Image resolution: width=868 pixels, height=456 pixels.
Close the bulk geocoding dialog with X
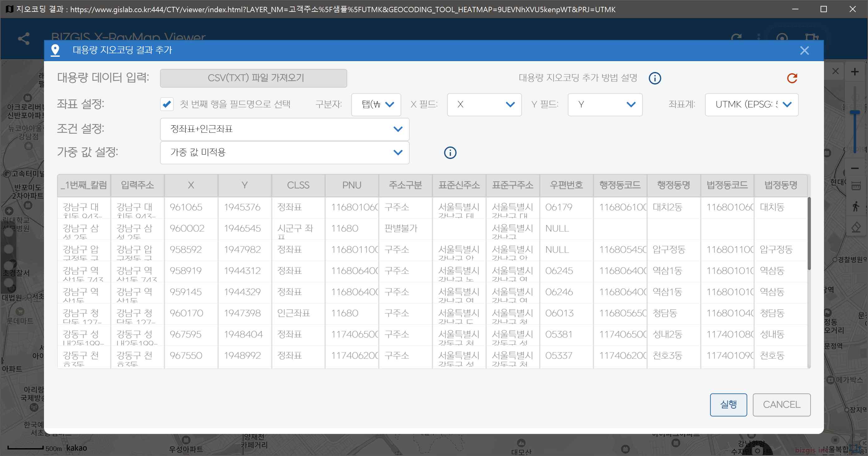click(x=804, y=50)
